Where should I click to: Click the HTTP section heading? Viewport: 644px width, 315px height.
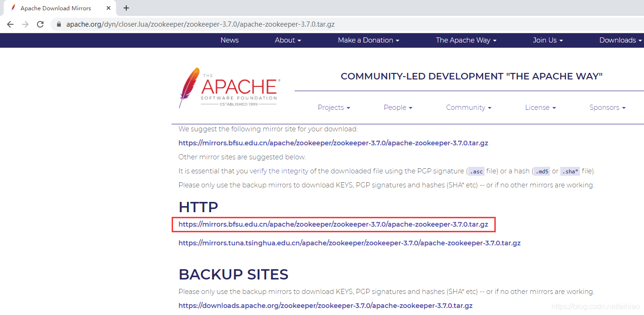[x=198, y=207]
